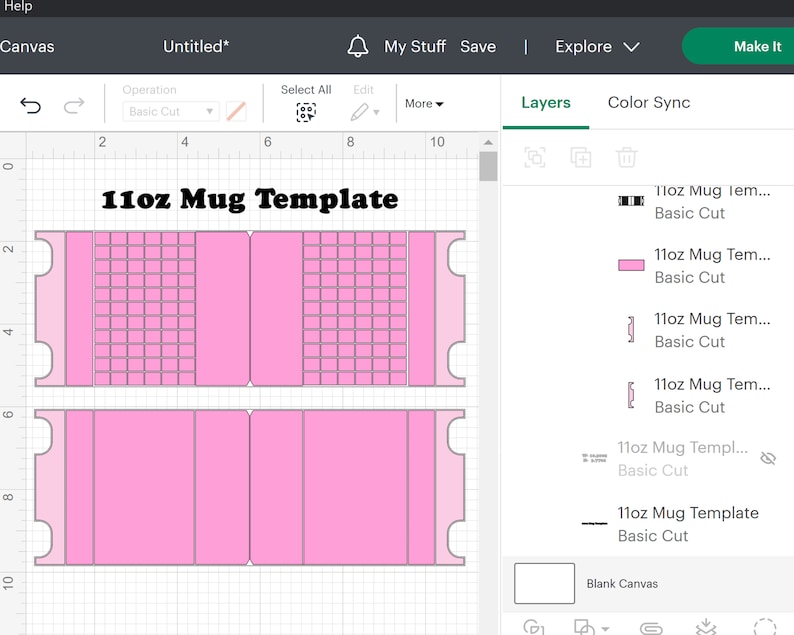Open My Stuff

pyautogui.click(x=415, y=47)
